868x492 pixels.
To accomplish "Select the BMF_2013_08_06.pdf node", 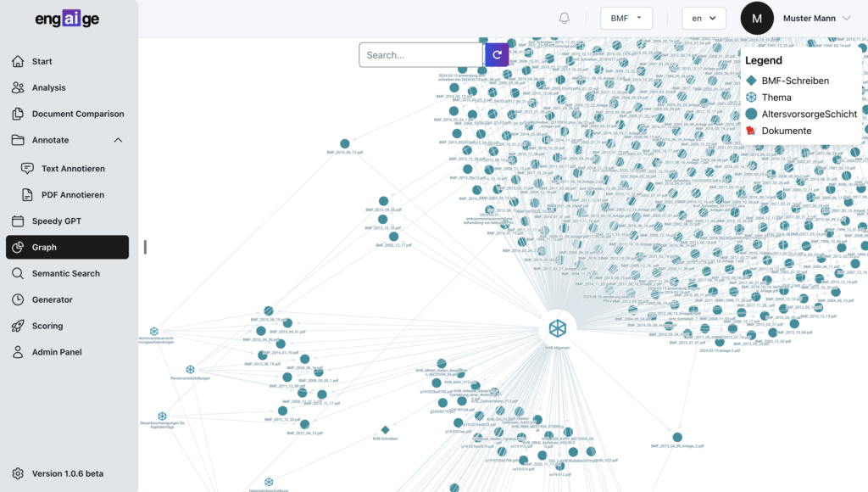I will click(x=384, y=201).
